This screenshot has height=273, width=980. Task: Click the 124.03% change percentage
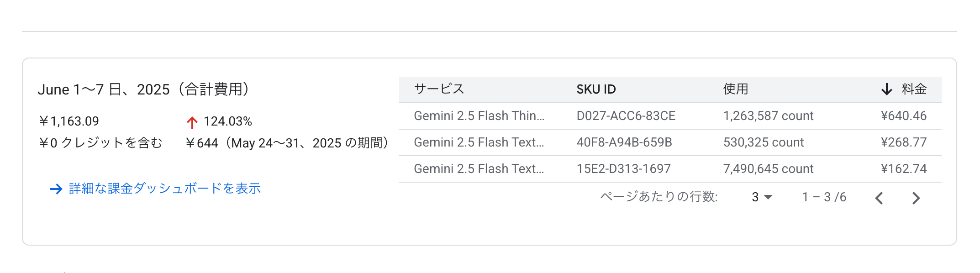(227, 121)
